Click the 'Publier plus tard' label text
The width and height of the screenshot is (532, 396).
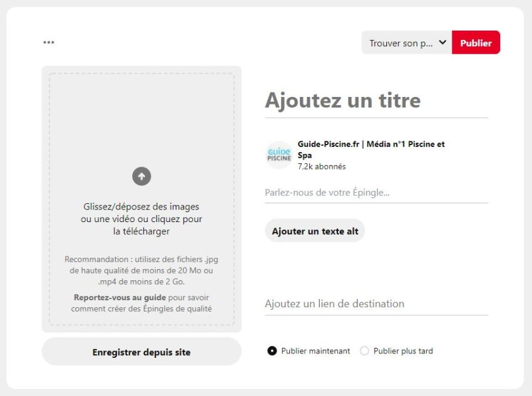(403, 351)
